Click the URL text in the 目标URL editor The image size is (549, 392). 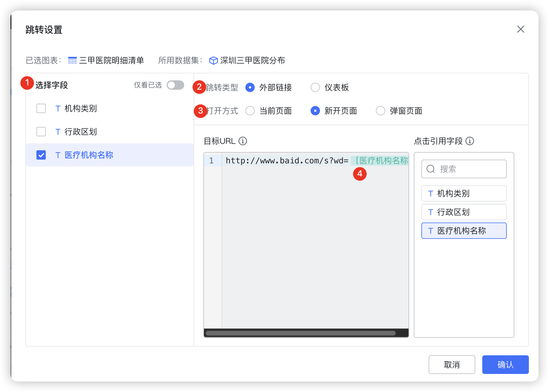point(287,160)
